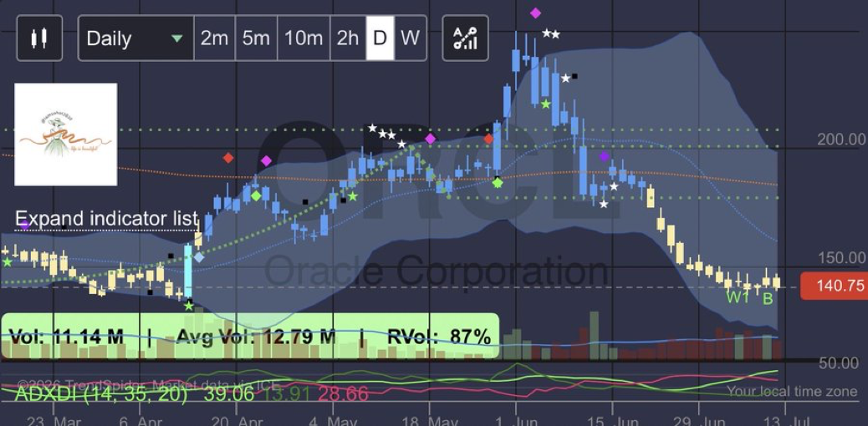The image size is (868, 426).
Task: Switch to the 2m timeframe
Action: pyautogui.click(x=214, y=38)
